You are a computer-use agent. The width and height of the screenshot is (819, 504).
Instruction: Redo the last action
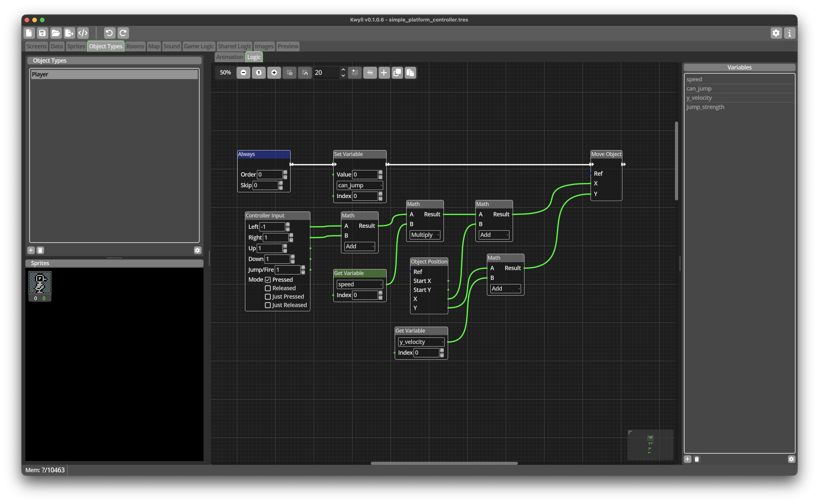(x=123, y=33)
